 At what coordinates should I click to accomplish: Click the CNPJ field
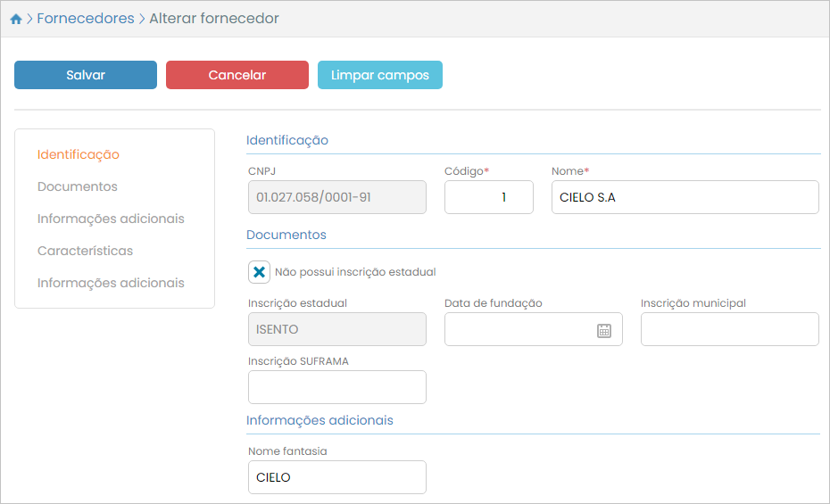337,197
